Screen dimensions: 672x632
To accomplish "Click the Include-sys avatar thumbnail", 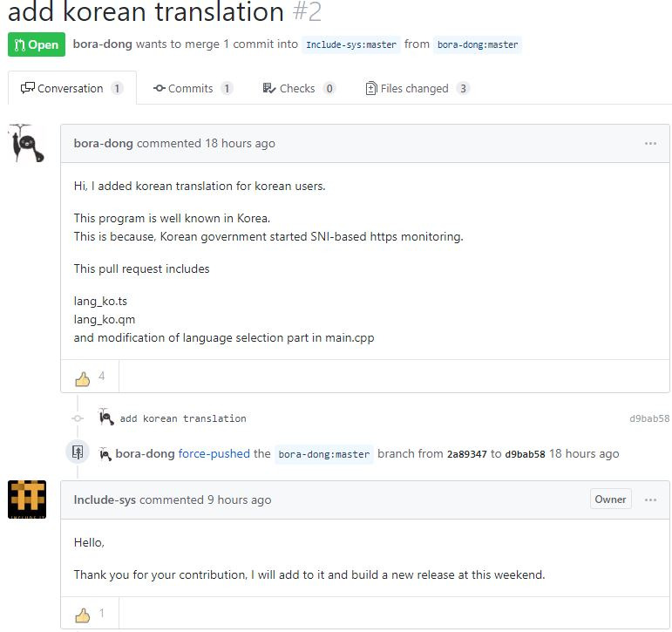I will click(26, 499).
